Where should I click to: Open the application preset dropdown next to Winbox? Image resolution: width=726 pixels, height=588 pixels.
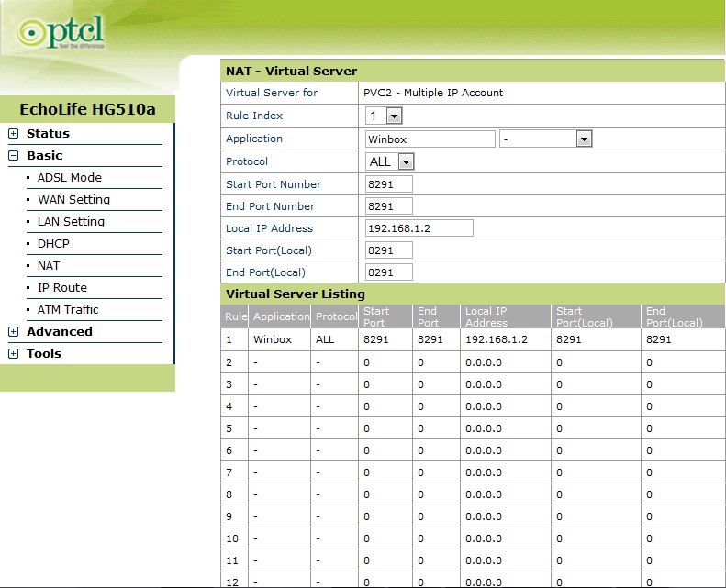[x=546, y=139]
